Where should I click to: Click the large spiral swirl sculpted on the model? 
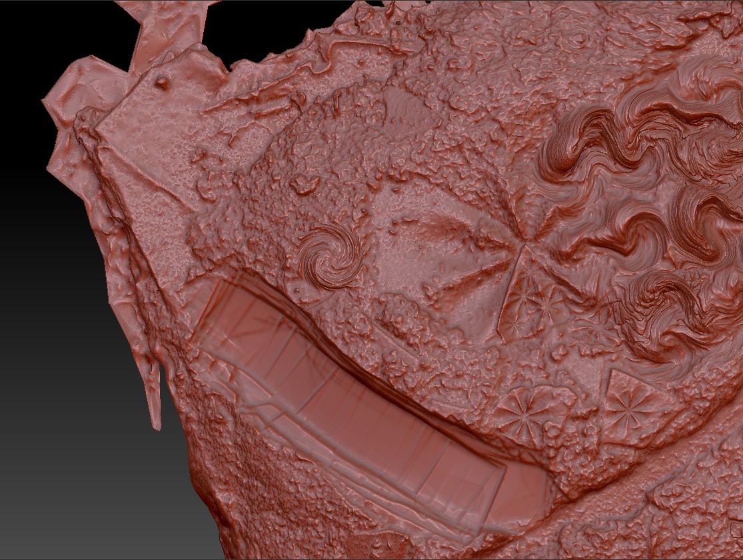click(332, 257)
